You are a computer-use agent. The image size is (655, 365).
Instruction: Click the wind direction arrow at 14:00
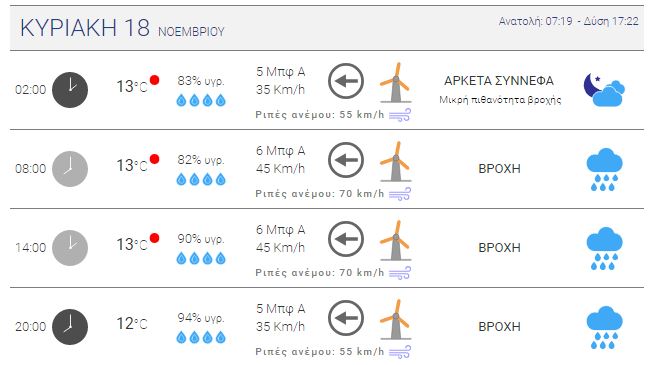click(345, 239)
